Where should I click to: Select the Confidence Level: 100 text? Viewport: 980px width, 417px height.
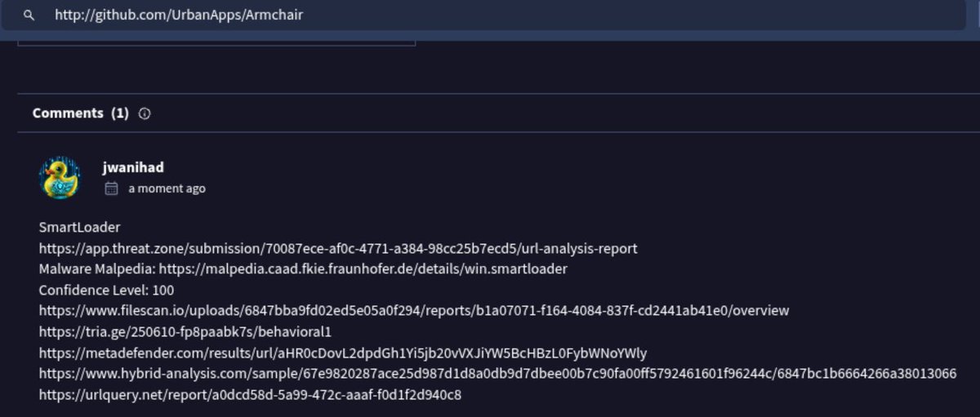[x=106, y=290]
